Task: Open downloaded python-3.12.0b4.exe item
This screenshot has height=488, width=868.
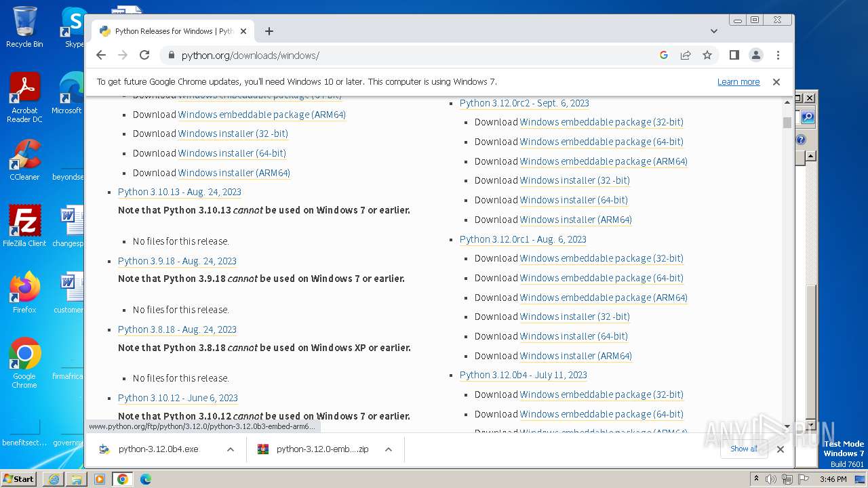Action: tap(157, 449)
